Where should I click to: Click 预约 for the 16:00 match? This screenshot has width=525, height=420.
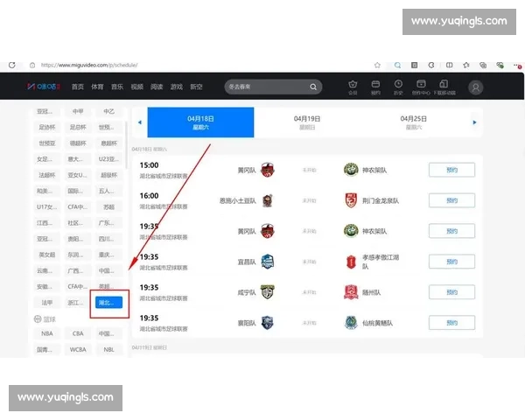[451, 200]
